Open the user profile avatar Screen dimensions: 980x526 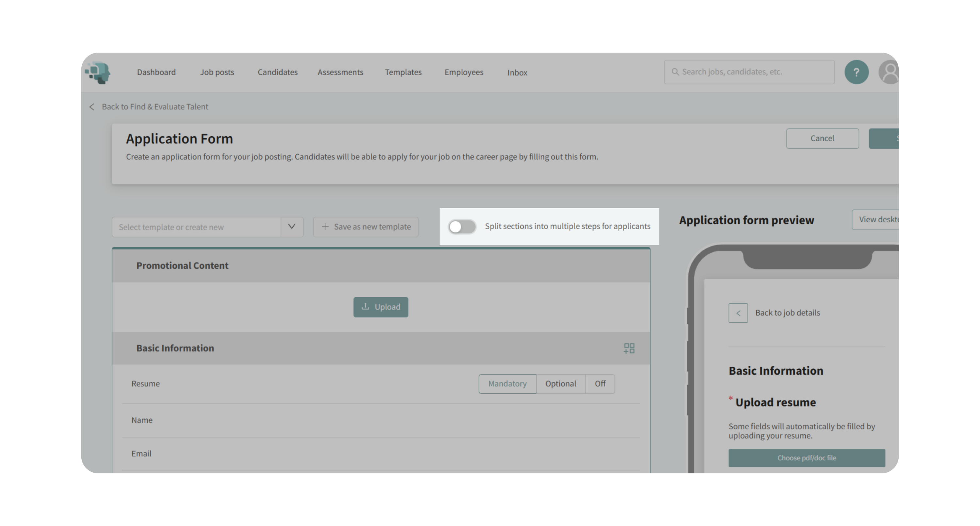click(889, 72)
